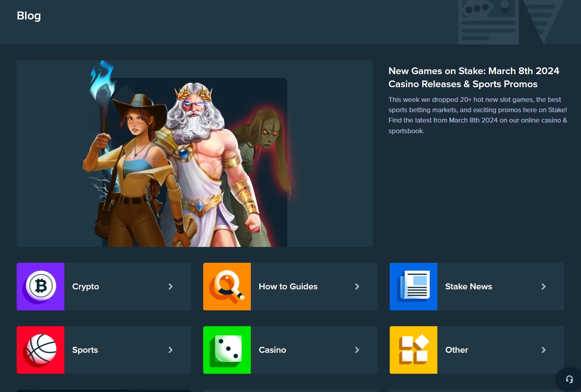Viewport: 581px width, 392px height.
Task: Expand the How to Guides chevron
Action: pos(357,287)
